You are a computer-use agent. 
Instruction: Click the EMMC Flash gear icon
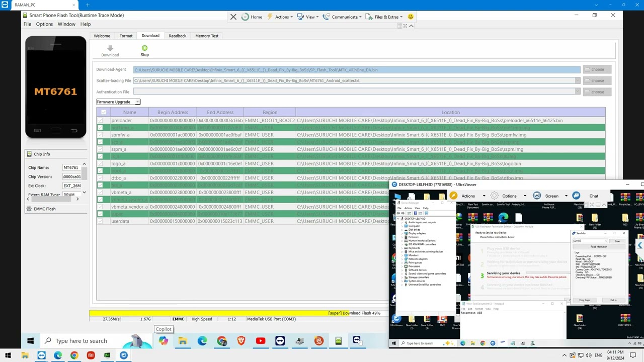29,209
